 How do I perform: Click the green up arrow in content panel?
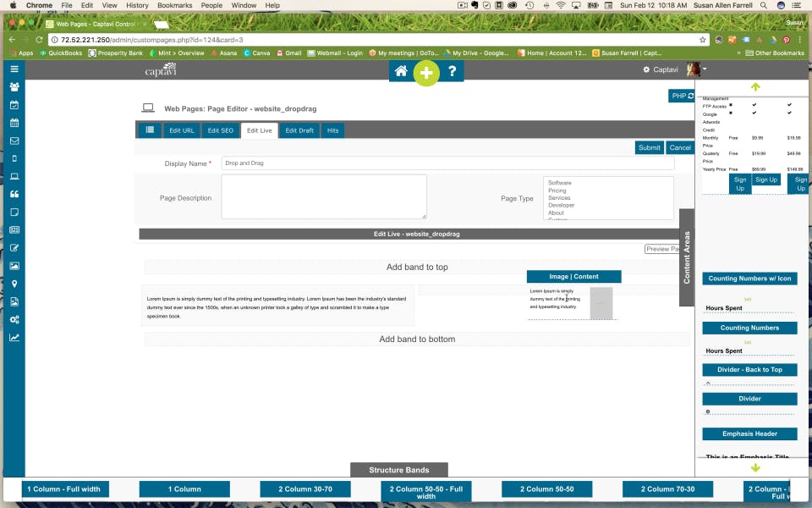pyautogui.click(x=755, y=87)
